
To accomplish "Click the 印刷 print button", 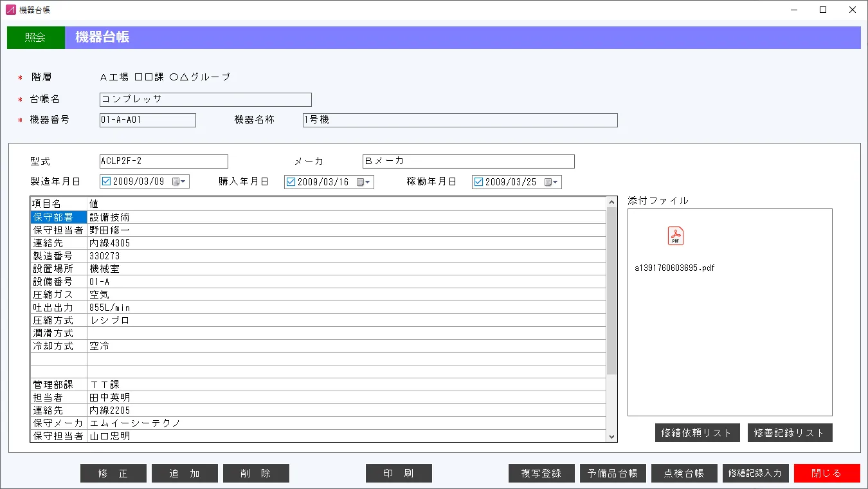I will click(399, 473).
